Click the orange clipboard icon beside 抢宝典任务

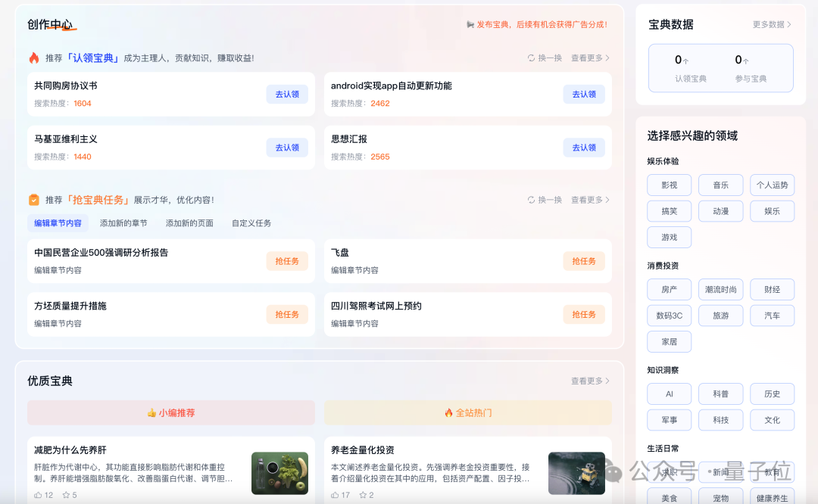34,200
